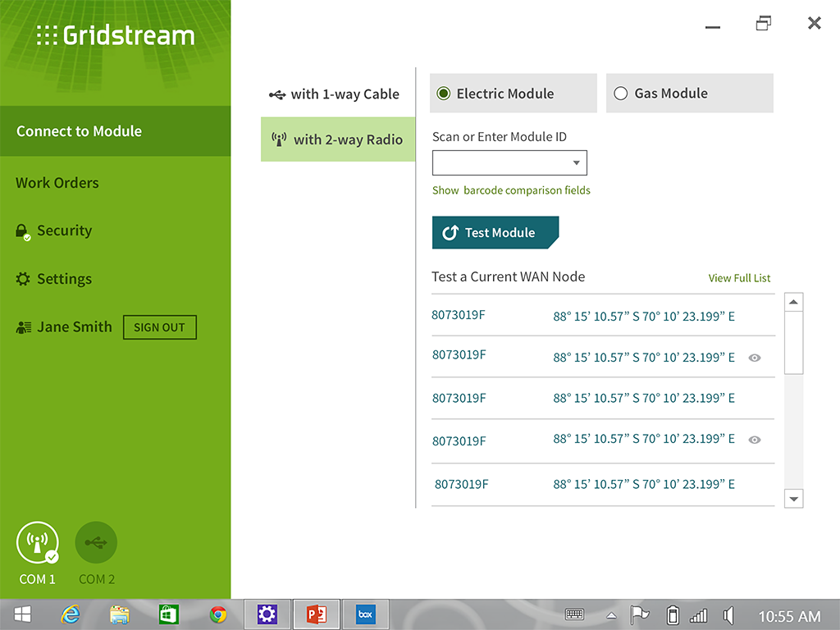Click the Jane Smith user icon
840x630 pixels.
tap(24, 327)
